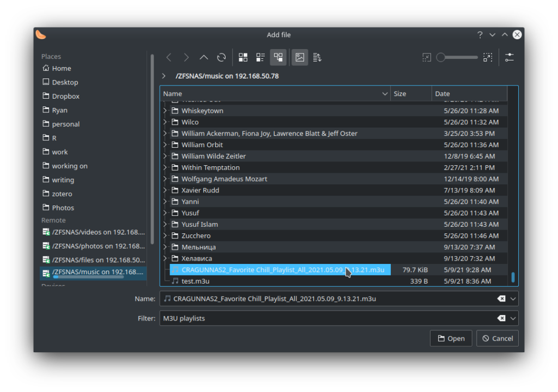The height and width of the screenshot is (392, 558).
Task: Expand the Xavier Rudd folder
Action: point(165,190)
